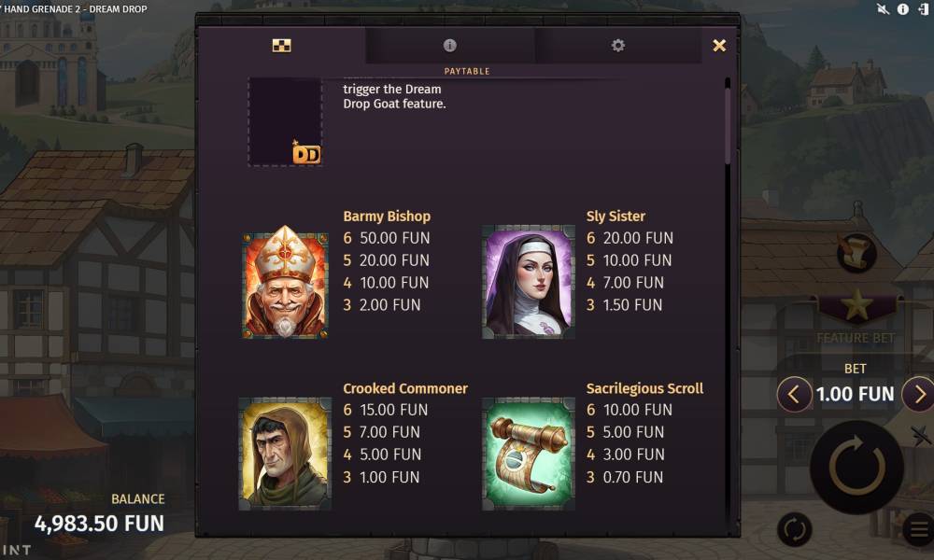934x560 pixels.
Task: Click the Crooked Commoner symbol image
Action: [285, 454]
